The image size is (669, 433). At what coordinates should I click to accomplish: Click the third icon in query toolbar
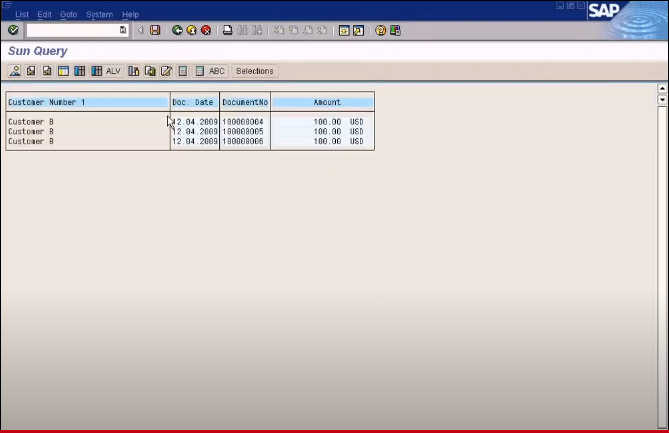47,71
